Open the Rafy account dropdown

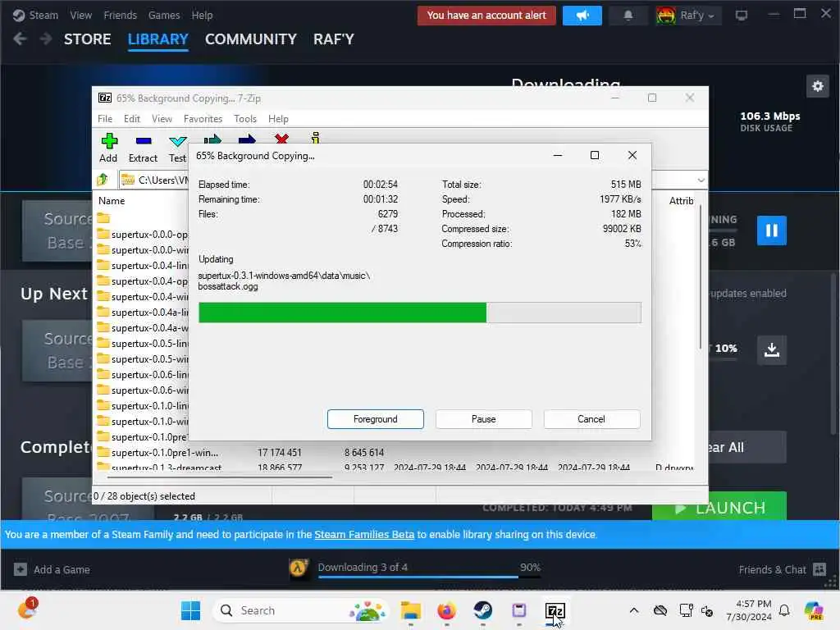(x=689, y=16)
